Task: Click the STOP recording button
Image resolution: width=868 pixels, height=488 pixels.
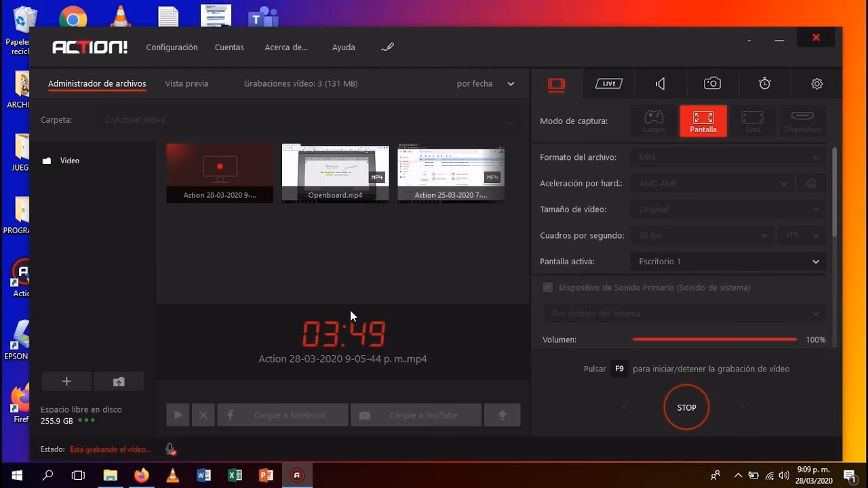Action: click(686, 407)
